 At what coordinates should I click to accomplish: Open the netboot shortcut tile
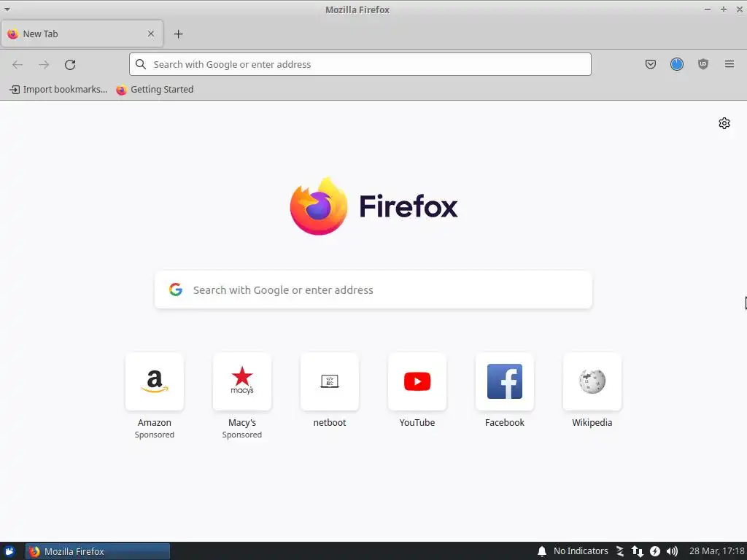click(330, 381)
